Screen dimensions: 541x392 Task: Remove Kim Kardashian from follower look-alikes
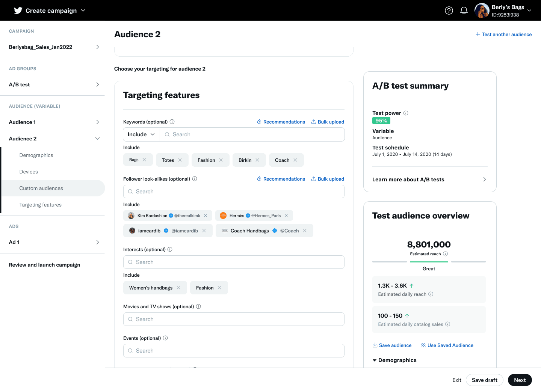206,216
